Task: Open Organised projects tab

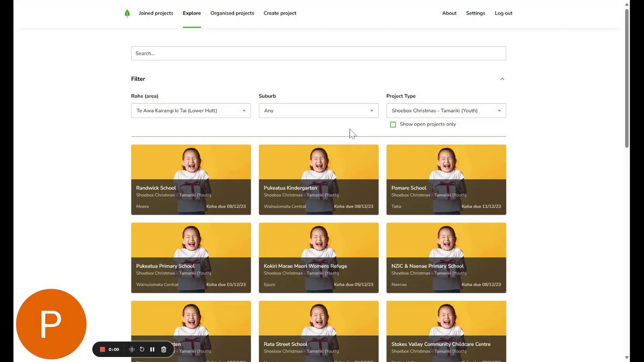Action: (x=232, y=13)
